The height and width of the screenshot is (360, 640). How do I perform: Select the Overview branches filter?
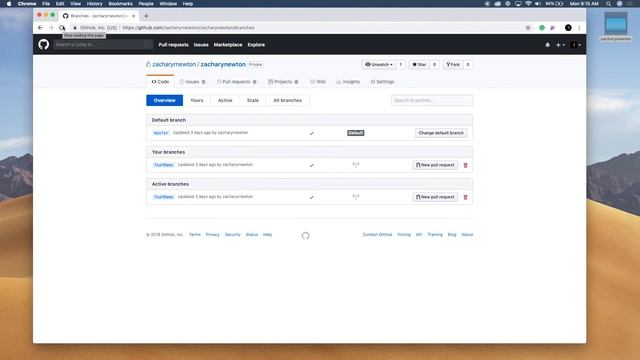point(164,100)
